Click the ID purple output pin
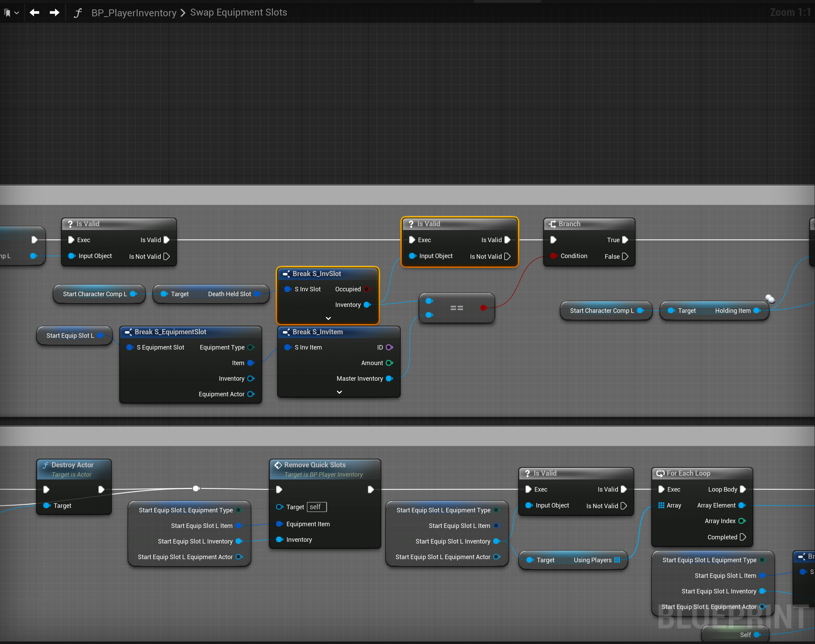Screen dimensions: 815x644 389,347
